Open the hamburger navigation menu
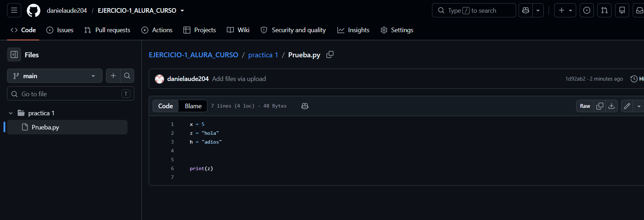Image resolution: width=644 pixels, height=220 pixels. 14,10
